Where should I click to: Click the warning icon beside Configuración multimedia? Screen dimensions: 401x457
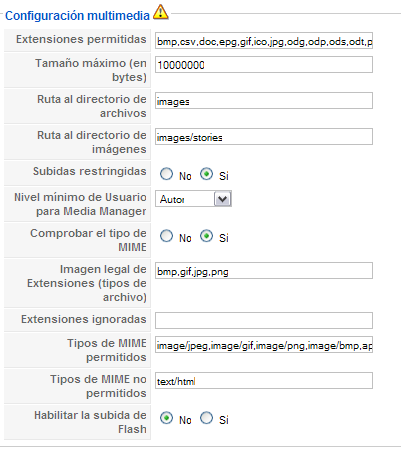point(161,12)
